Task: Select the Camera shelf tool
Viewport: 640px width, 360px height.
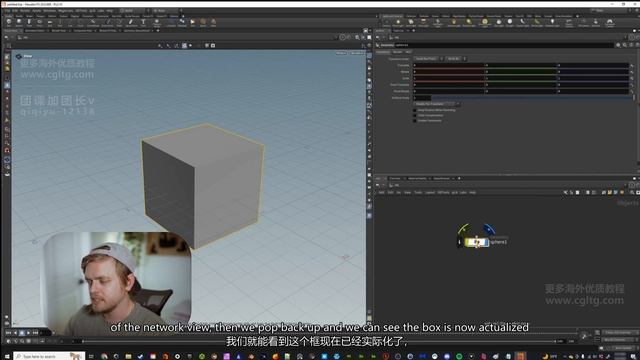Action: coord(387,23)
